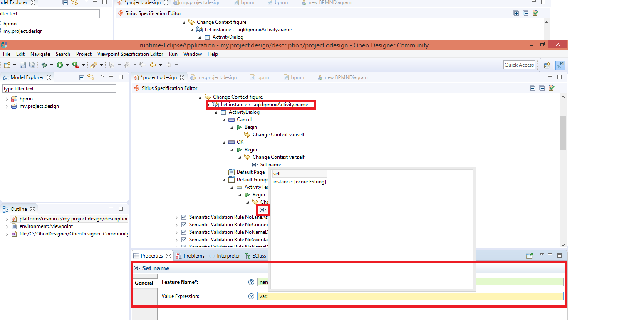Click the Quick Access search field

click(x=519, y=65)
